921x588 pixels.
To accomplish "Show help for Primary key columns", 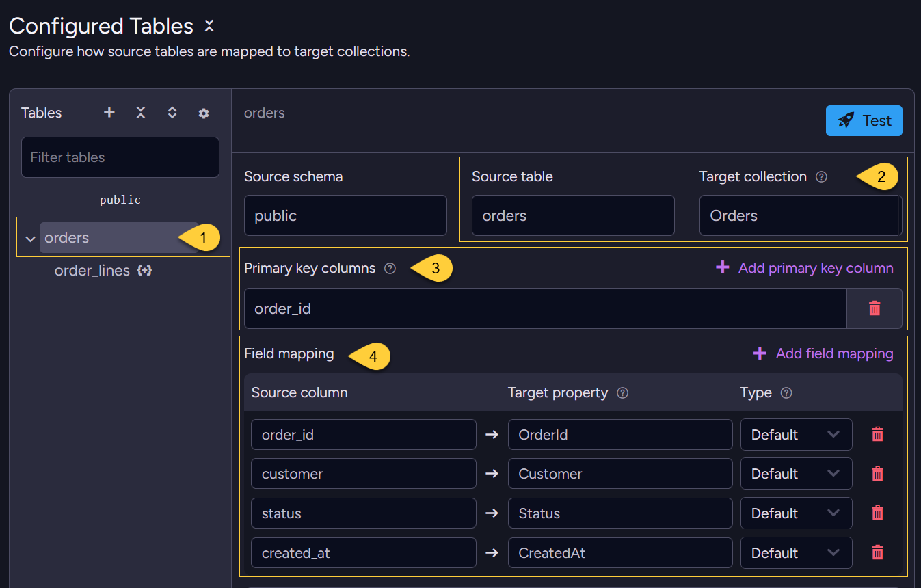I will click(390, 269).
